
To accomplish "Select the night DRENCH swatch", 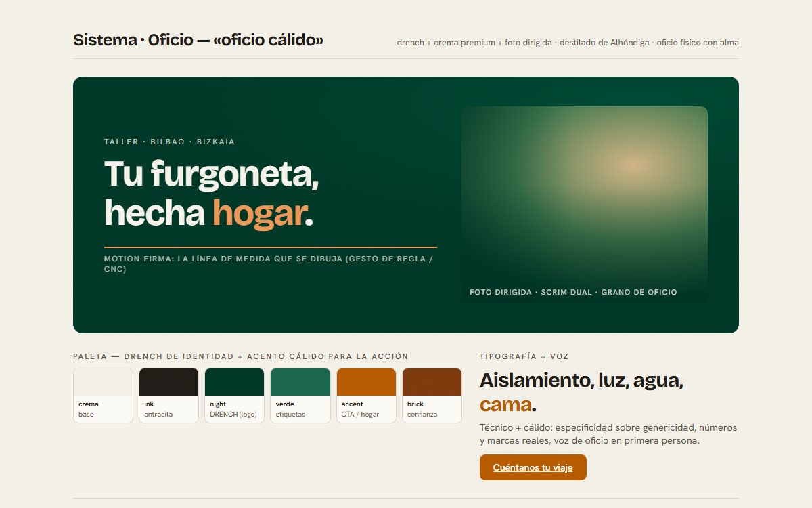I will (x=234, y=396).
